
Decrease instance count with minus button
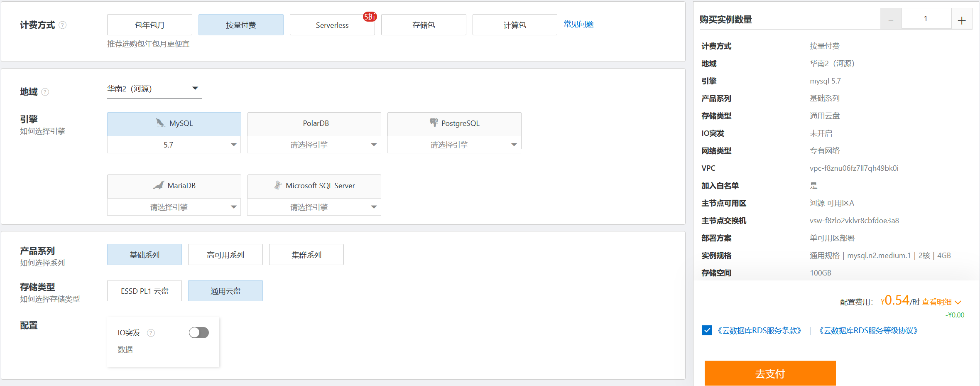tap(891, 19)
